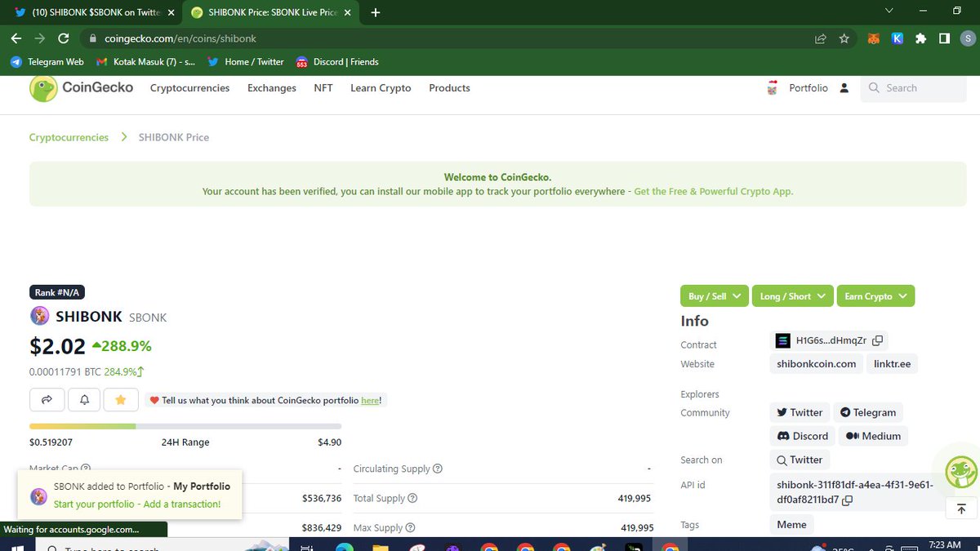
Task: Copy the contract address H1G6s...dHmqZr
Action: (877, 340)
